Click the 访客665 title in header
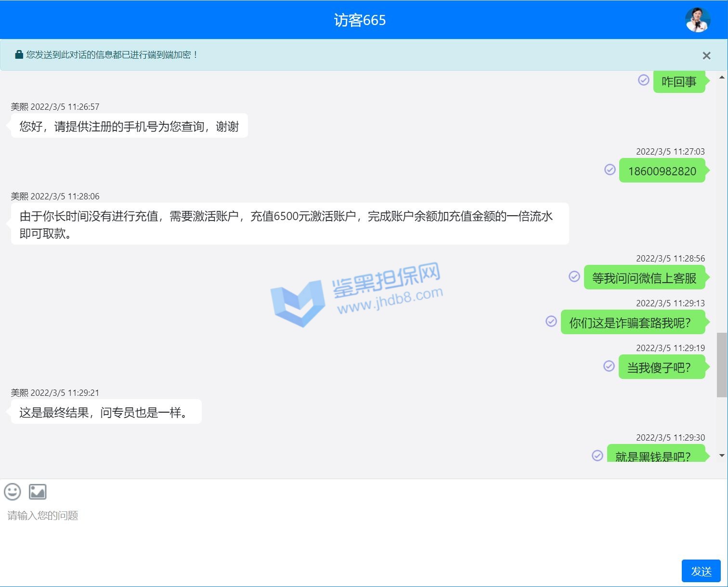Viewport: 728px width, 587px height. coord(360,20)
